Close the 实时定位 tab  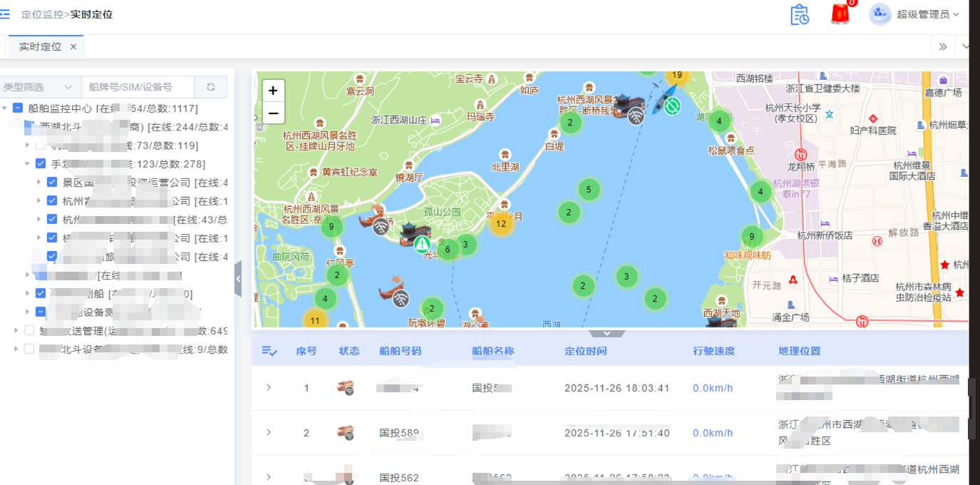(x=73, y=46)
